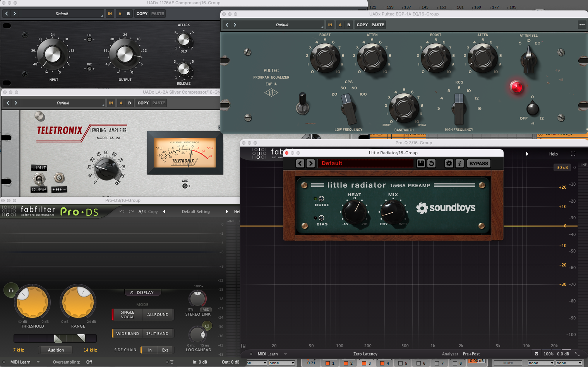Collapse the DISPLAY section in Pro-DS
588x367 pixels.
(x=142, y=292)
